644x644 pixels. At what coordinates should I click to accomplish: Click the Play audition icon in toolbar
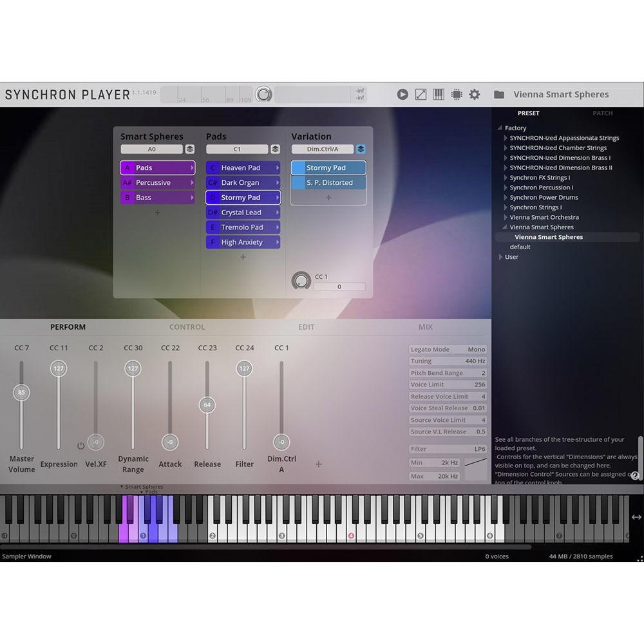coord(402,94)
